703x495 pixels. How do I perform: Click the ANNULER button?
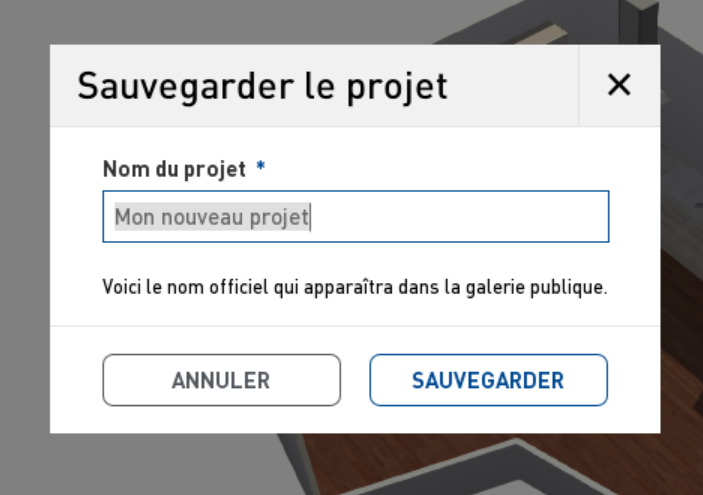point(221,380)
